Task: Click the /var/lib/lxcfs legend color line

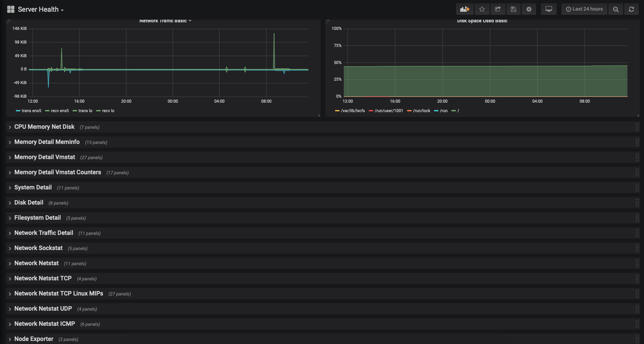Action: (337, 111)
